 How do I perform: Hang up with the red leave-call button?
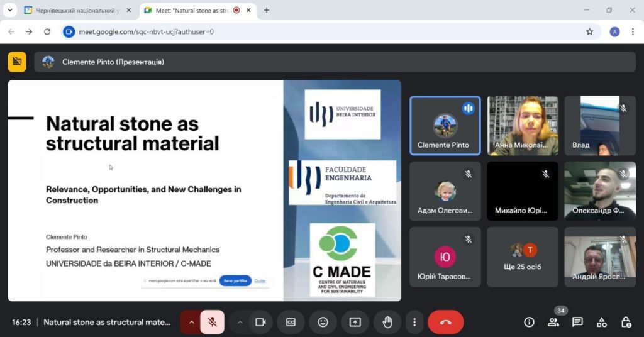coord(446,322)
